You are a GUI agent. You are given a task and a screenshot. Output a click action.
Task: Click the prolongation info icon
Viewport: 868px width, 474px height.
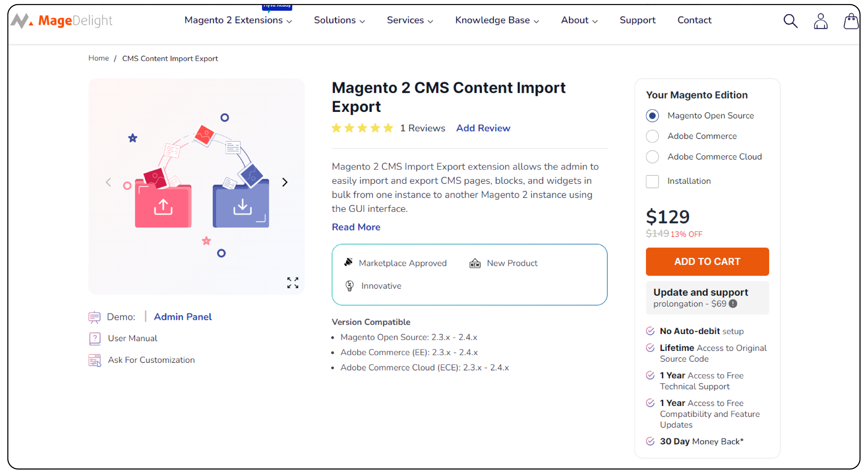733,304
